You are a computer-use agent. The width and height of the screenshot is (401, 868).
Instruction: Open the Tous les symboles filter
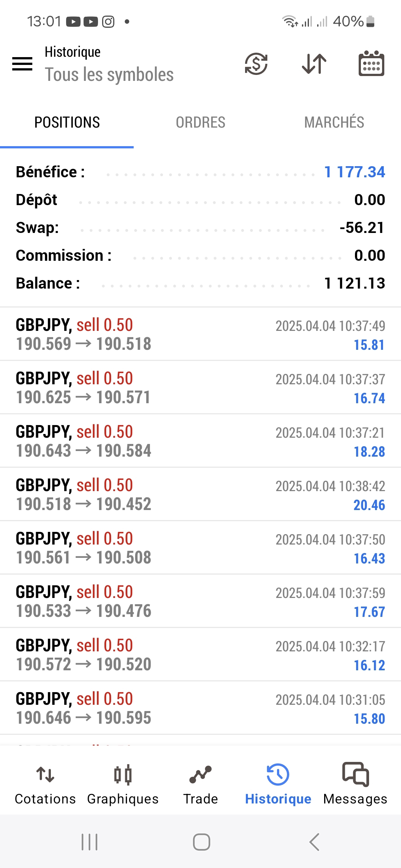point(109,75)
